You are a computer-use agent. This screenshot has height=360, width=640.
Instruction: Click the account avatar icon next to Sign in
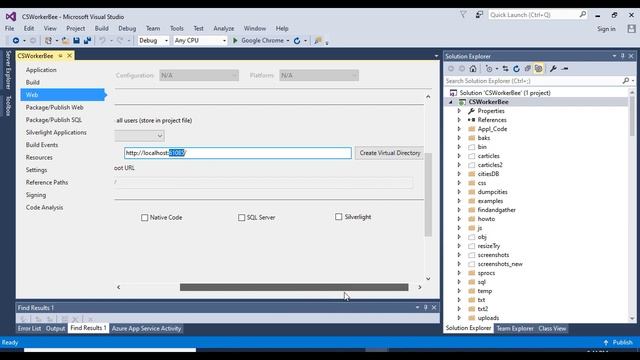coord(631,29)
